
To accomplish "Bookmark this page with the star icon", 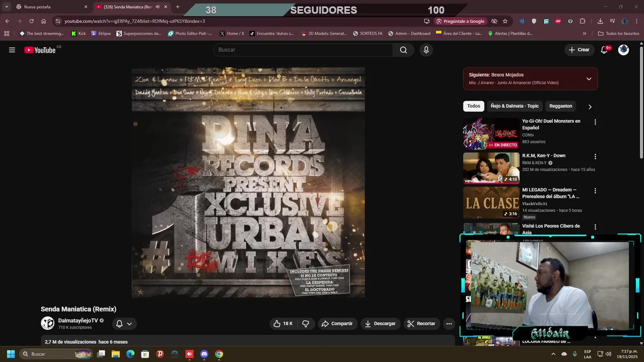I will pyautogui.click(x=505, y=21).
